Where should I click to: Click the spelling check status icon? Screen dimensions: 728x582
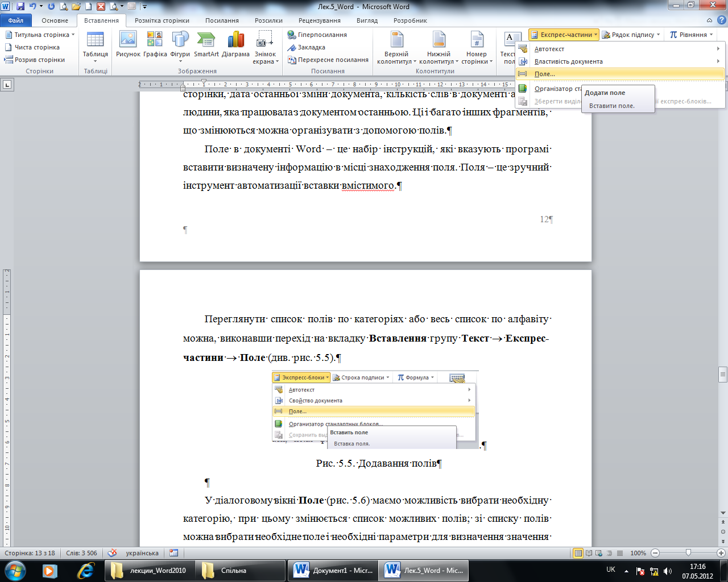pyautogui.click(x=113, y=553)
